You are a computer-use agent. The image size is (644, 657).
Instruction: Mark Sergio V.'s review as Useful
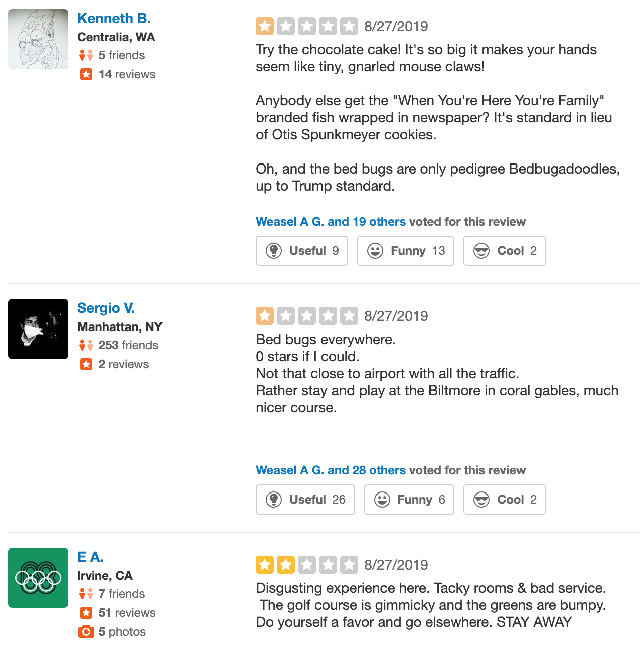(x=305, y=500)
